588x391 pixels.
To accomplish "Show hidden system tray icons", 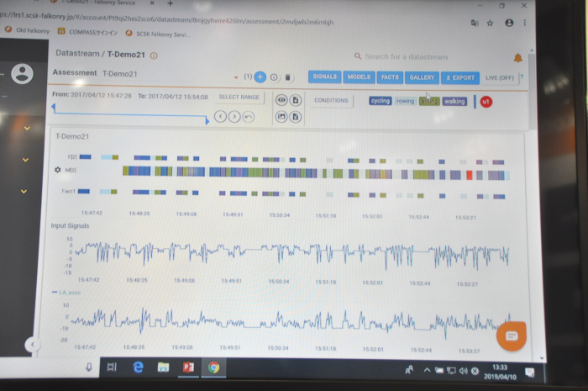I will click(x=427, y=370).
